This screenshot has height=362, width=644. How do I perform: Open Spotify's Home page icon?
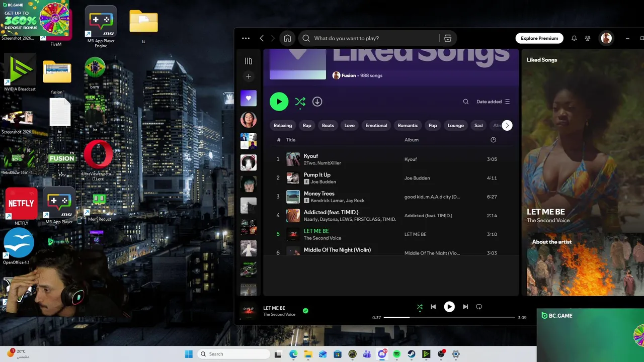[x=287, y=38]
